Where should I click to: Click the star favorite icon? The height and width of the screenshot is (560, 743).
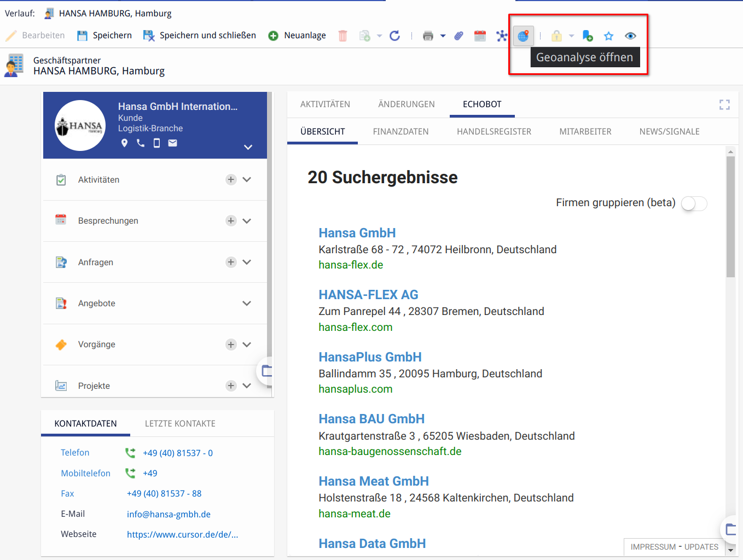click(608, 36)
